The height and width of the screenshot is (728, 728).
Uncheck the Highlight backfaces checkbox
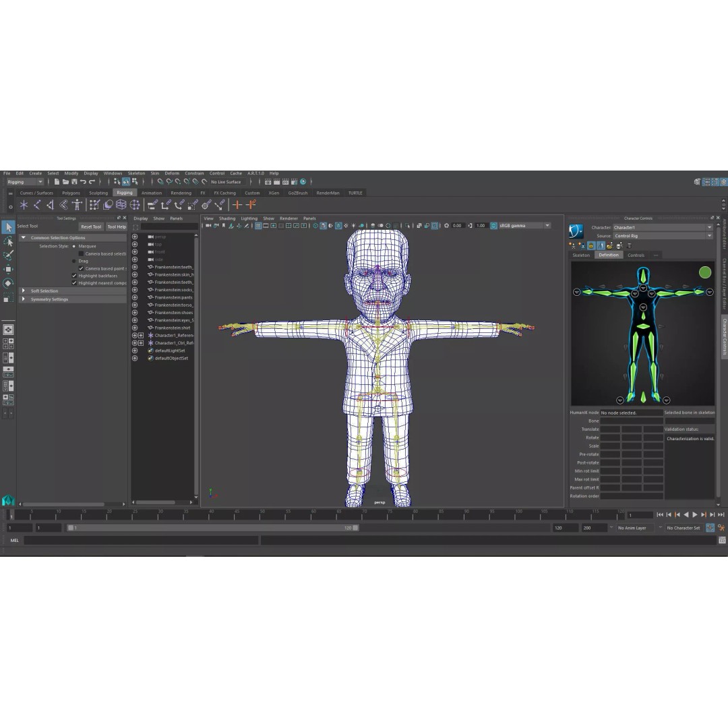[x=74, y=276]
